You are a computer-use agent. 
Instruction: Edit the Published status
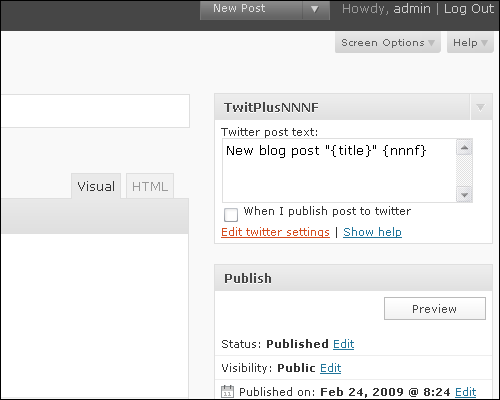pos(343,344)
